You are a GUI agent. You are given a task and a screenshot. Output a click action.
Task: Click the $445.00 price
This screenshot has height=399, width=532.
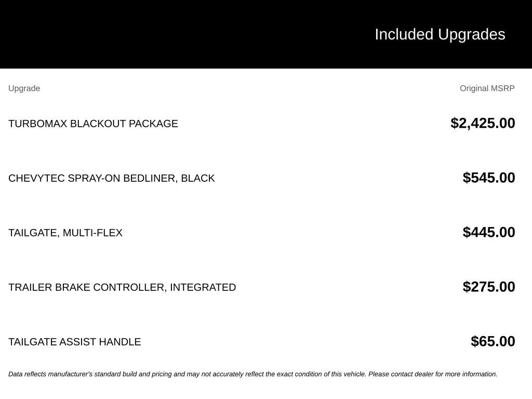click(488, 232)
